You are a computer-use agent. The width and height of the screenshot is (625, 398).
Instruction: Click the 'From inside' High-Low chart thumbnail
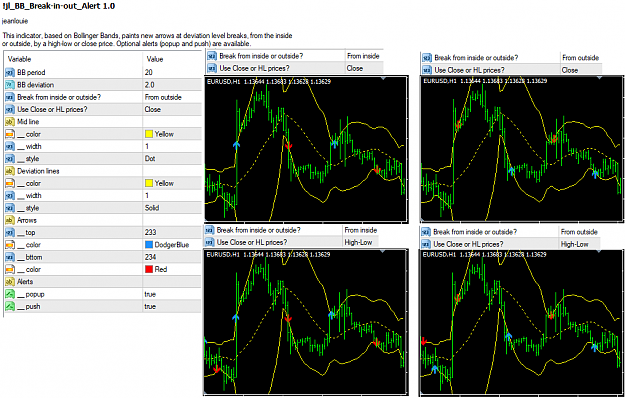(306, 322)
